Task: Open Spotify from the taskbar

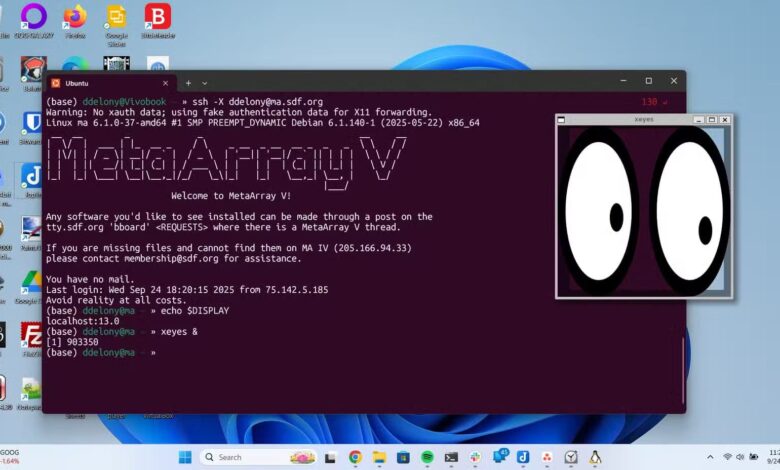Action: (427, 457)
